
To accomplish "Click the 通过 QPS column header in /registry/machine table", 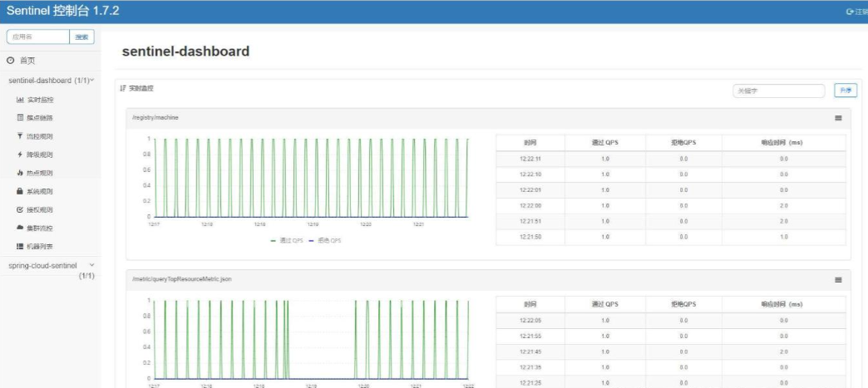I will coord(605,143).
